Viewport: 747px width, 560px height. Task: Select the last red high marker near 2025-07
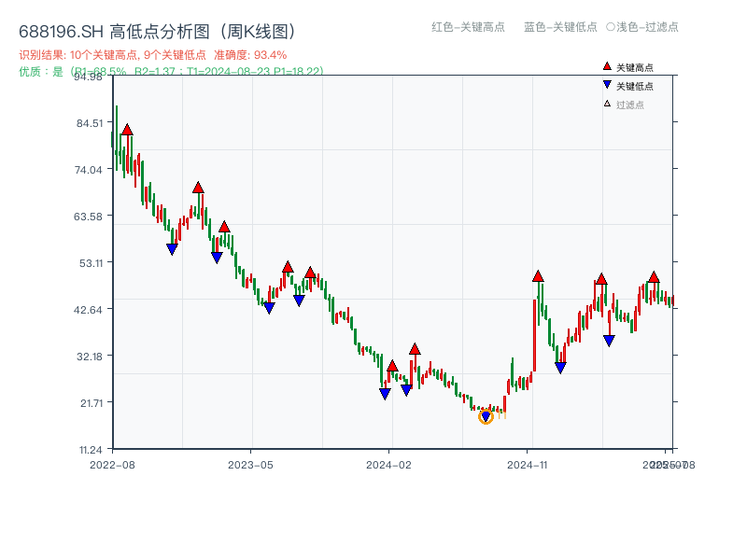click(655, 276)
